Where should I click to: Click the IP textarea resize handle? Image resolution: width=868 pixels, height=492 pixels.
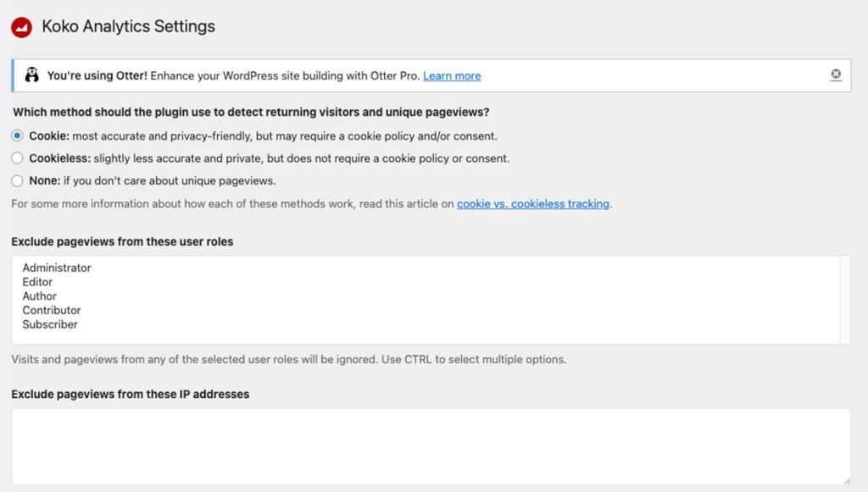(x=845, y=479)
